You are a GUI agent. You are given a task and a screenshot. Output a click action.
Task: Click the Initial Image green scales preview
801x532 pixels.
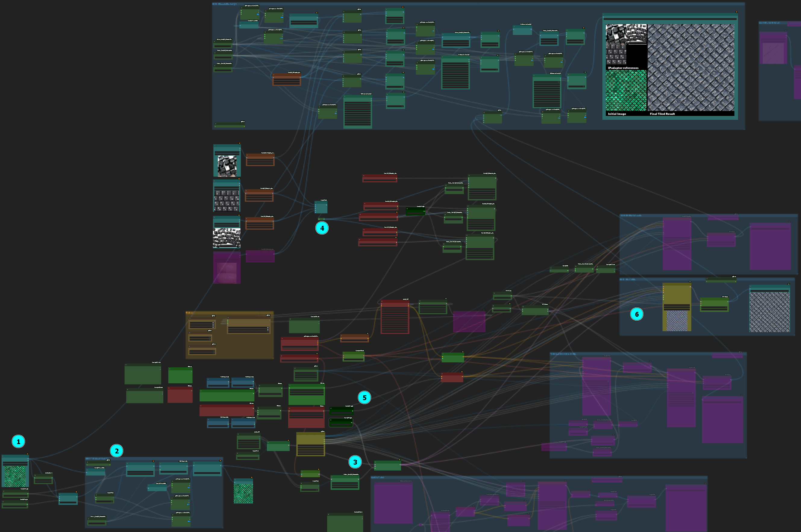click(626, 90)
